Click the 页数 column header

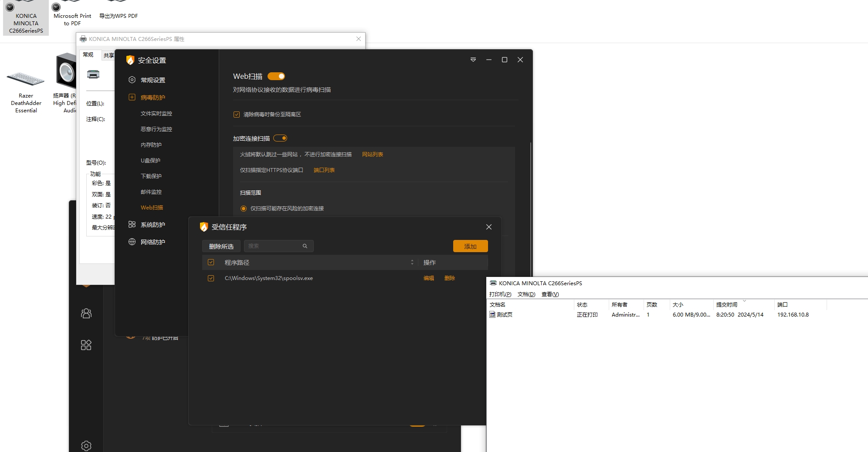point(657,305)
